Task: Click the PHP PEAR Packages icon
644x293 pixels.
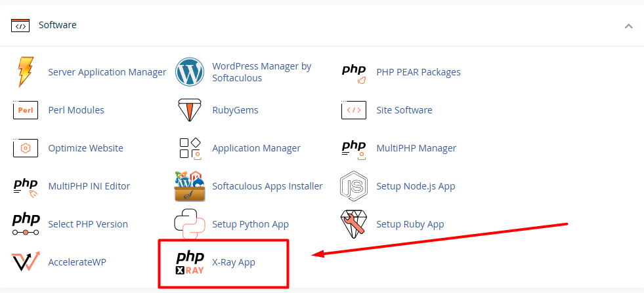Action: (x=354, y=73)
